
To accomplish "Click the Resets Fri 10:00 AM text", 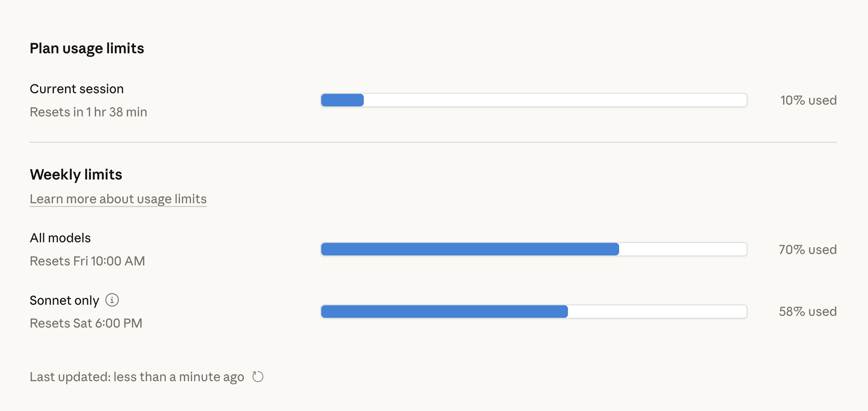I will point(87,261).
